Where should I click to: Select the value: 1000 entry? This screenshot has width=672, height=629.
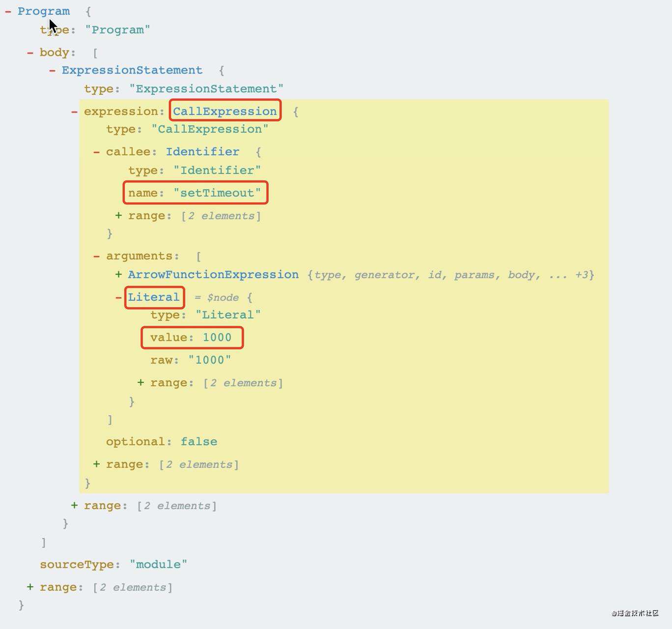coord(191,338)
